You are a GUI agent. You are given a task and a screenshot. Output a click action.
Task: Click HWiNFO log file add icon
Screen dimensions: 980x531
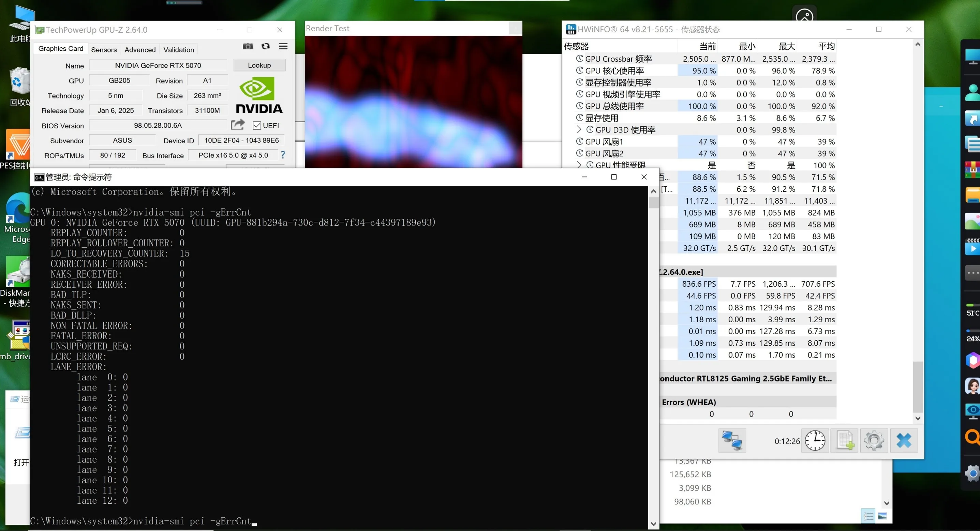click(x=845, y=441)
